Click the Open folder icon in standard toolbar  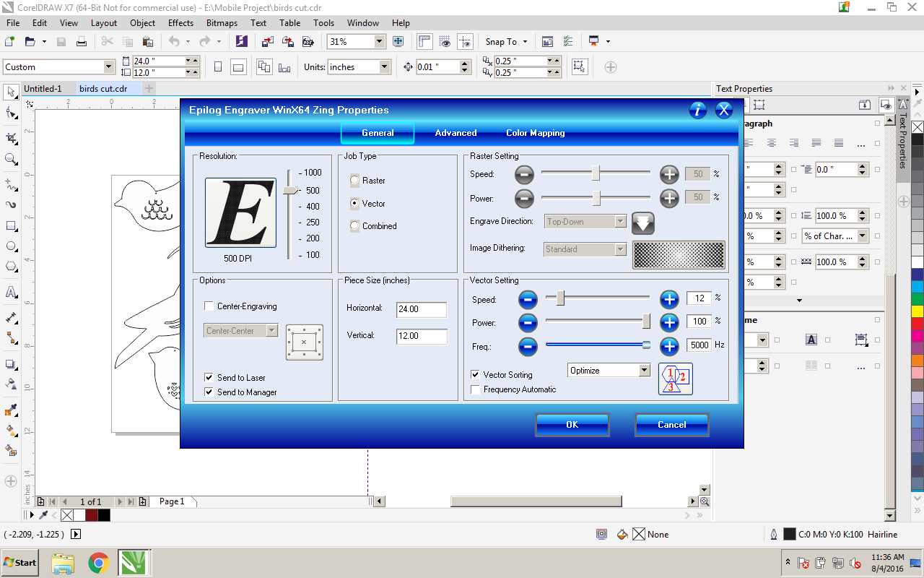30,42
